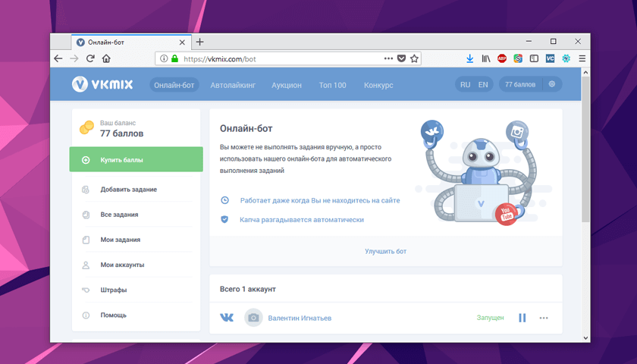
Task: Open the Аукцион navigation item
Action: (x=287, y=85)
